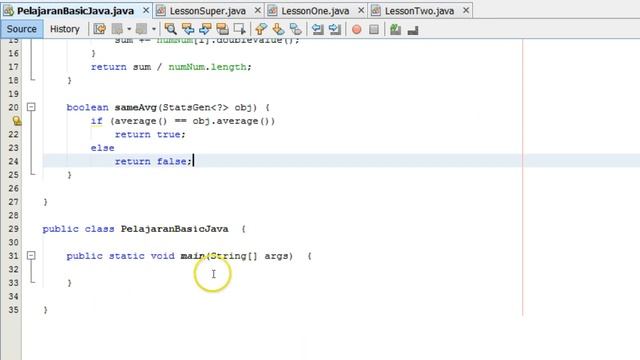Switch to the PelajaranBasicJava.java tab
The width and height of the screenshot is (640, 360).
click(x=76, y=11)
